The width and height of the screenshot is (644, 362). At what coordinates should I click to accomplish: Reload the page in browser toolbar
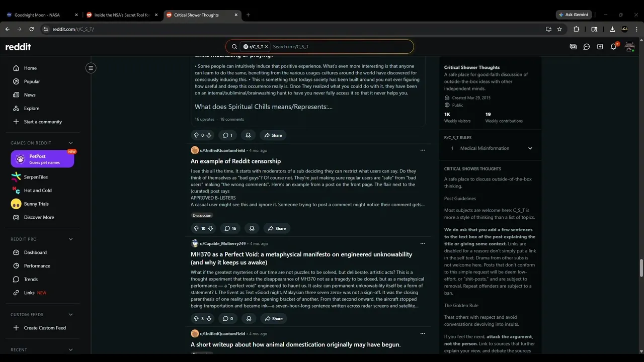[x=31, y=29]
